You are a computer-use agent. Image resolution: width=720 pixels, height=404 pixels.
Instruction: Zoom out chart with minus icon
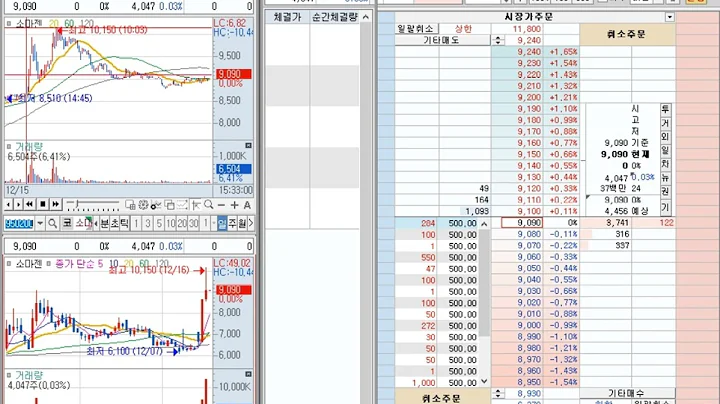click(221, 205)
